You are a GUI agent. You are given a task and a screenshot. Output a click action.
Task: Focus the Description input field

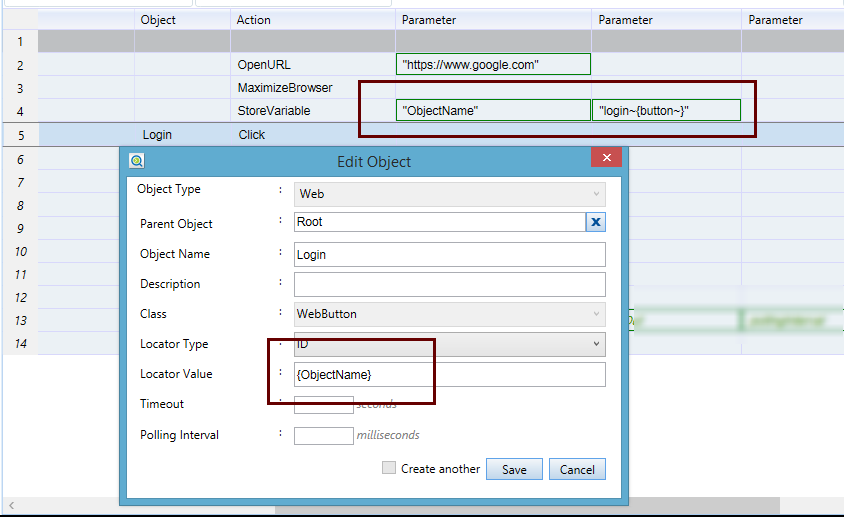click(450, 284)
